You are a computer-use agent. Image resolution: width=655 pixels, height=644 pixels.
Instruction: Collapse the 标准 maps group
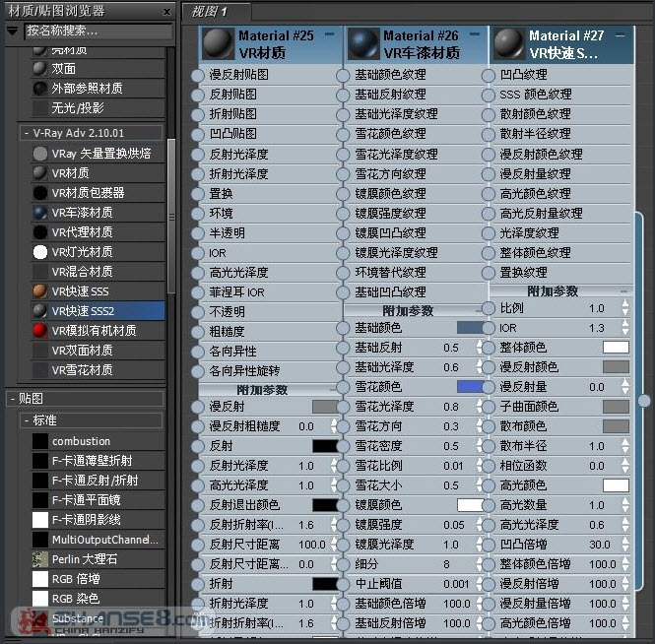coord(27,420)
